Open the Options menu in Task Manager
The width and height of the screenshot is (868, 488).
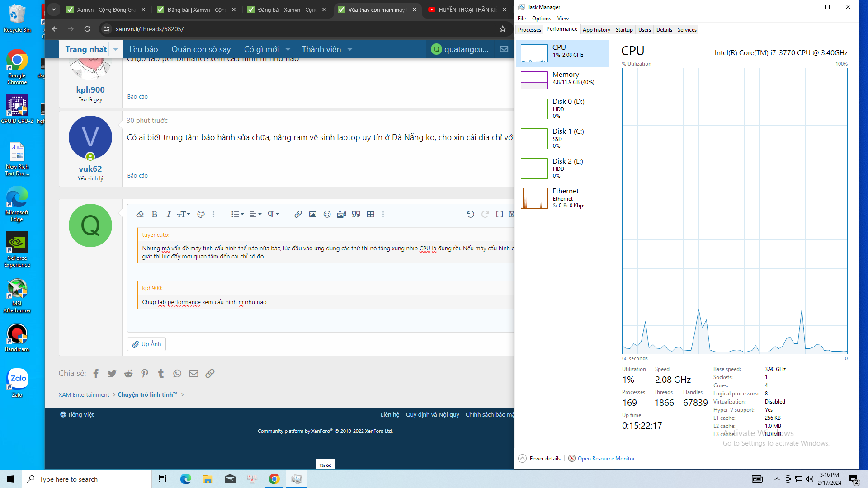[541, 19]
